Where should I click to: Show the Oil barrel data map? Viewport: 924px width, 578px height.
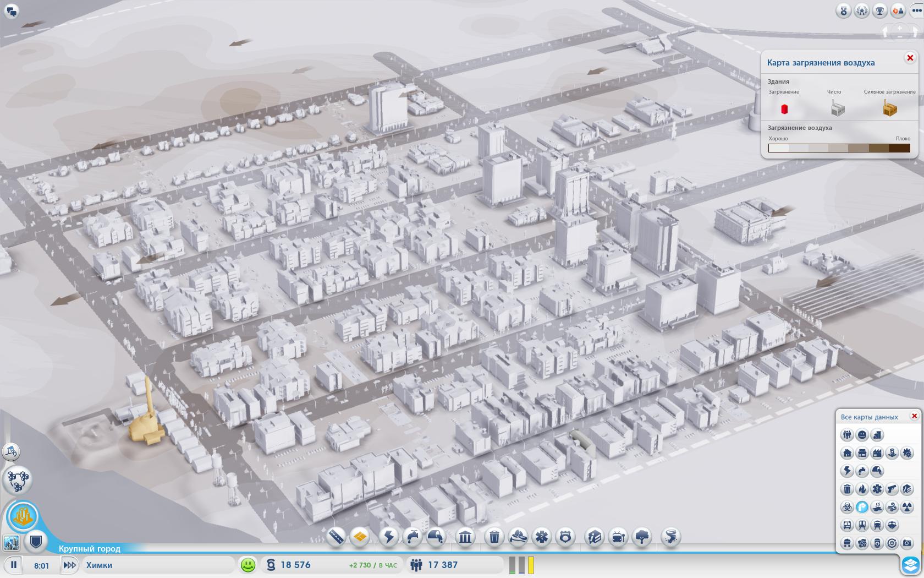(877, 543)
